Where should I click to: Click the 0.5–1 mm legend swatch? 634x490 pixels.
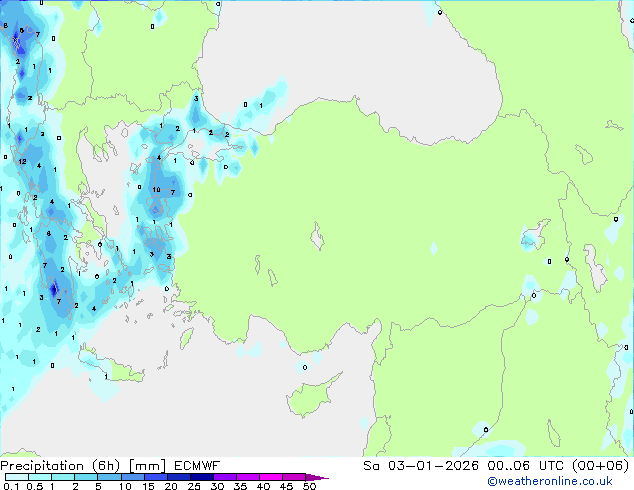[40, 477]
